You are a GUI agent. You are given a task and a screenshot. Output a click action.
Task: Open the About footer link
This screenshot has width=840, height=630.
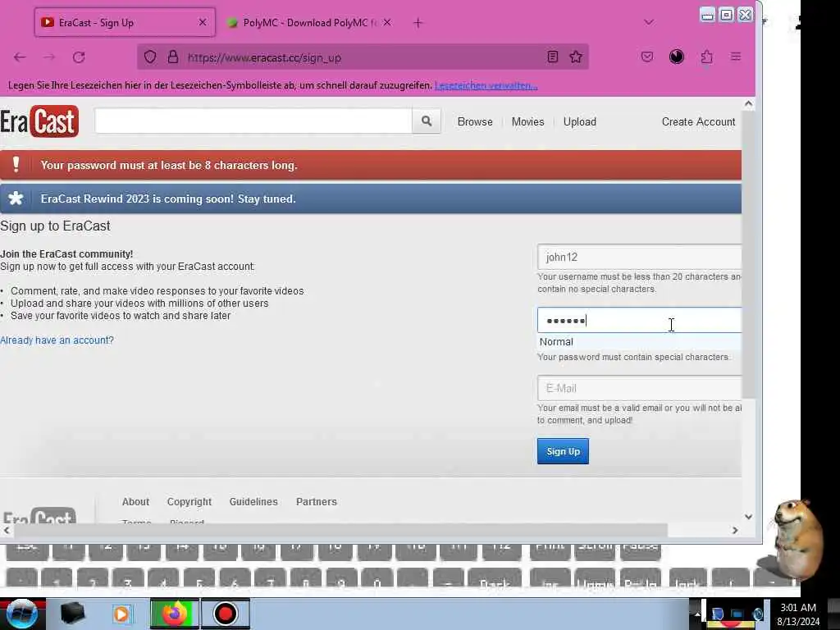(135, 501)
